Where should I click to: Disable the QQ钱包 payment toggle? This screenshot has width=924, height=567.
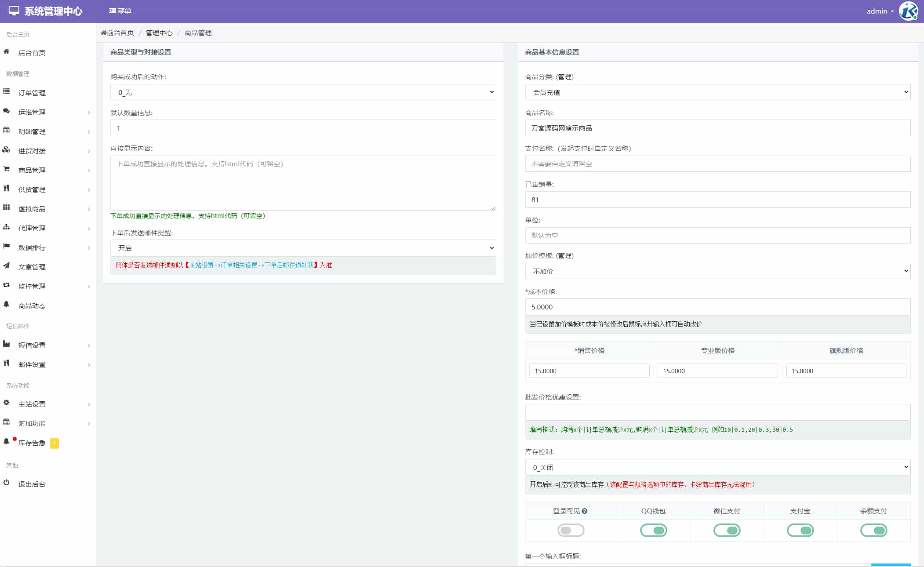653,531
